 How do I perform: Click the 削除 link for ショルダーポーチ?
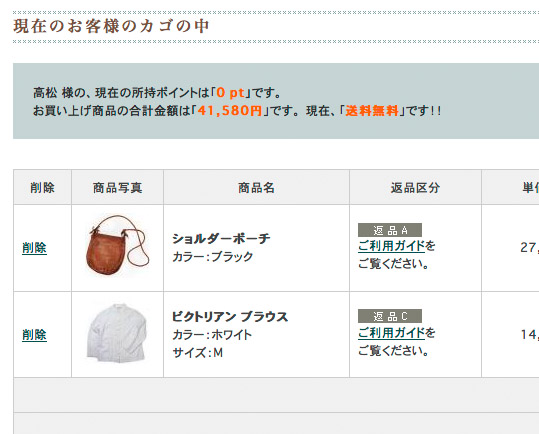(x=34, y=247)
